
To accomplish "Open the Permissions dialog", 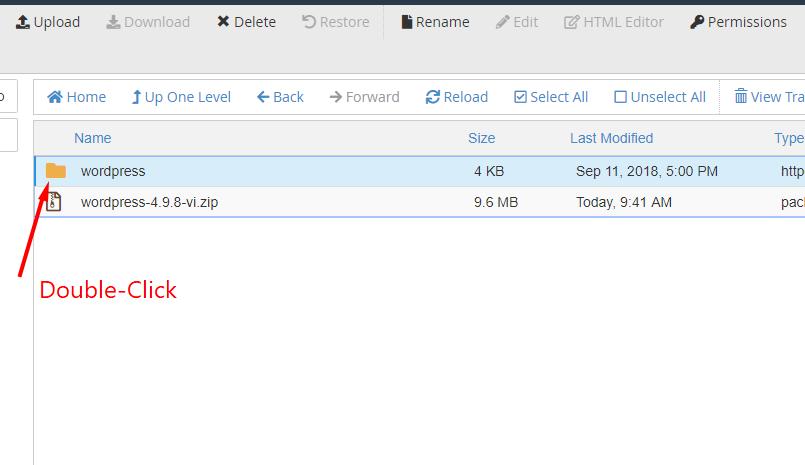I will click(x=738, y=22).
